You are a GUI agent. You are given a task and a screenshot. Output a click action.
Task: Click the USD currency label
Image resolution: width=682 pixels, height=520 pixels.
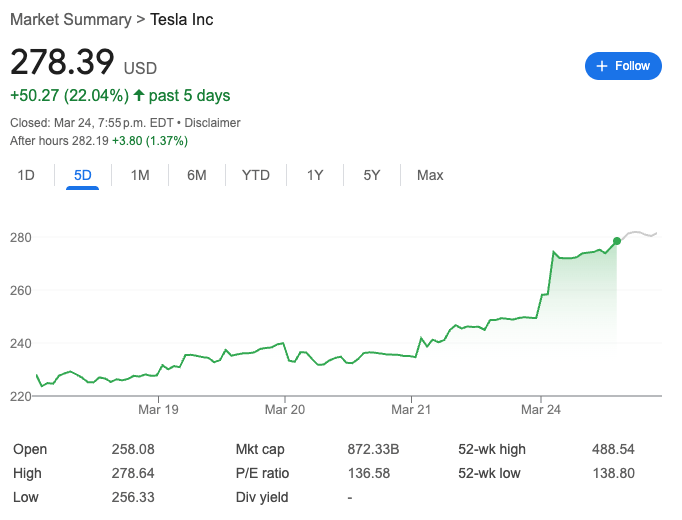140,68
